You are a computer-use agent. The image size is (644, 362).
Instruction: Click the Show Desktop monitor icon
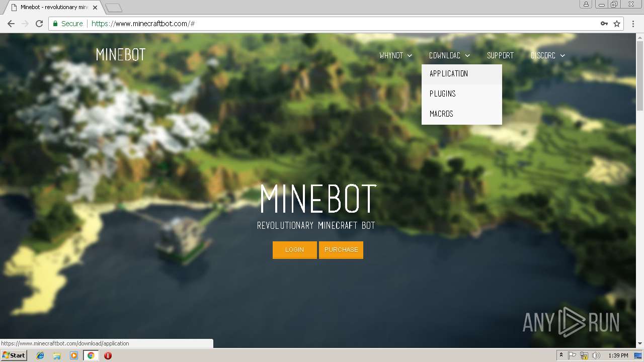click(638, 355)
